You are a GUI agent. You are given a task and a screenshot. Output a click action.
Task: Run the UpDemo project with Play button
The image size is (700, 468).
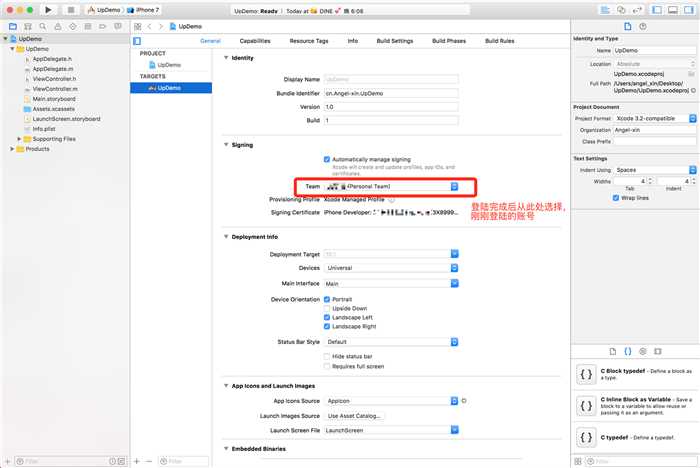click(x=48, y=10)
